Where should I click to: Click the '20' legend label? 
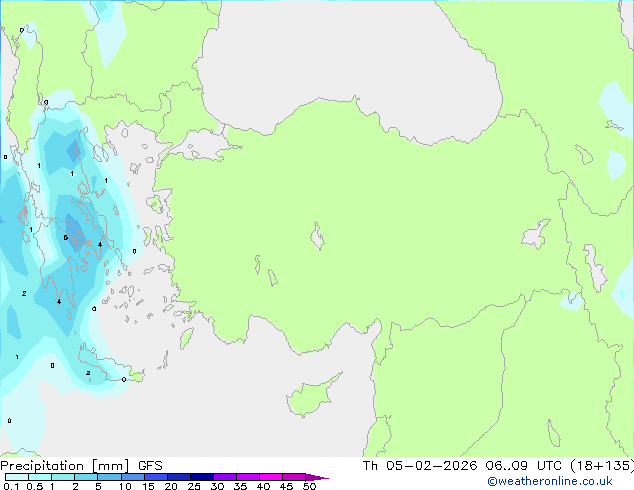click(171, 486)
